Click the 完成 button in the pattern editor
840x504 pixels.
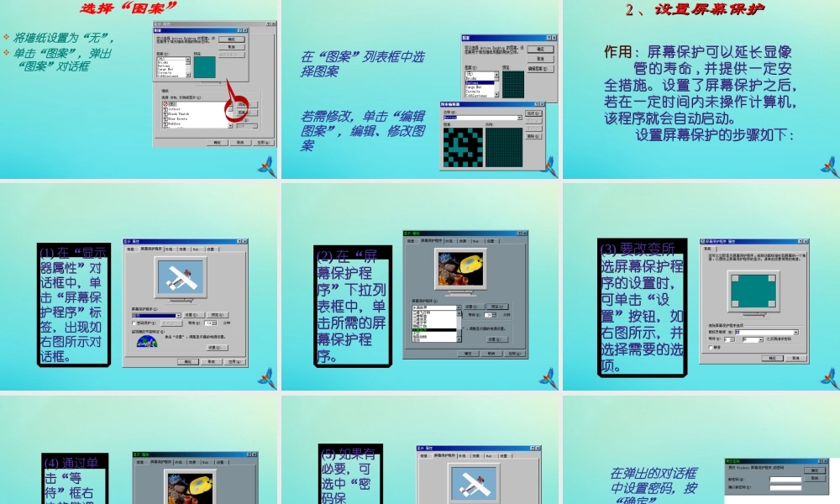point(533,113)
